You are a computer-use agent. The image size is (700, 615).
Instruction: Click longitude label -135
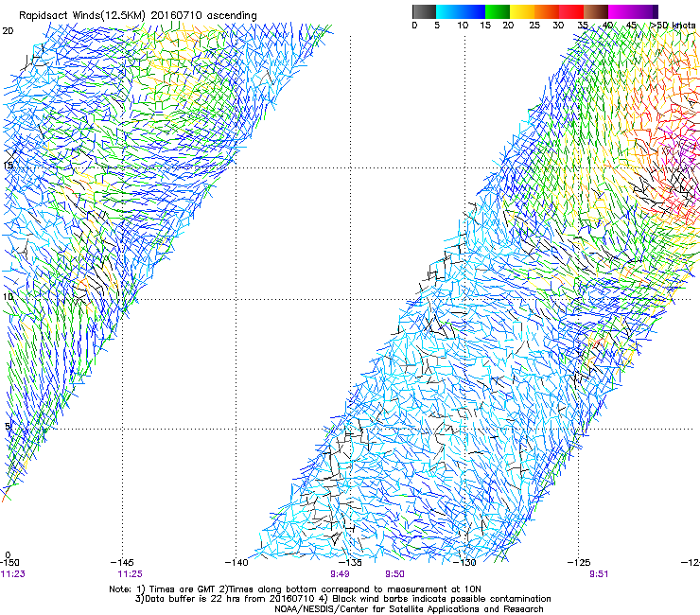(x=350, y=563)
